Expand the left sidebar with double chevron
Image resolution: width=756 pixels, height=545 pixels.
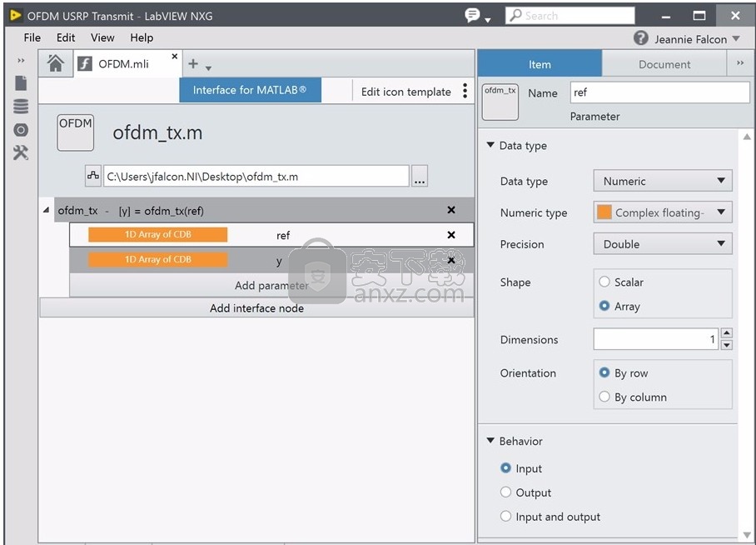[x=21, y=60]
